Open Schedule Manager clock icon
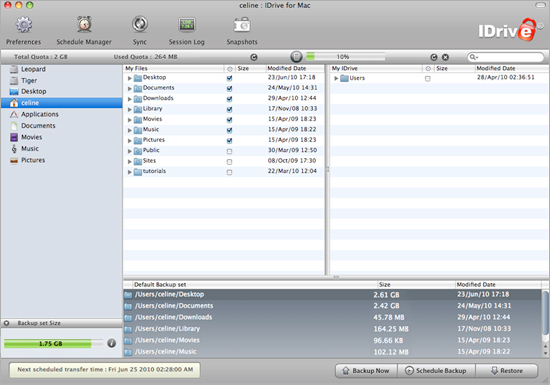The width and height of the screenshot is (550, 385). click(84, 25)
